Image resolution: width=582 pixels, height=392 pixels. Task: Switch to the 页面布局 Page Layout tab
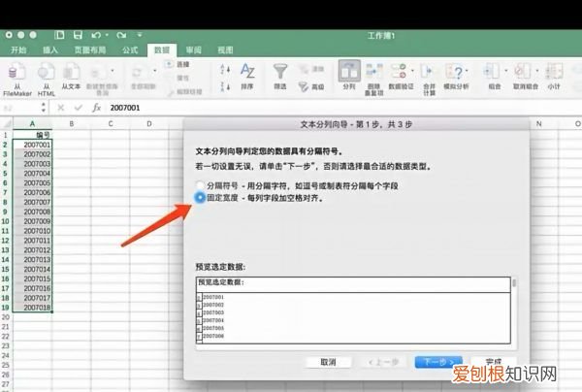[x=90, y=50]
